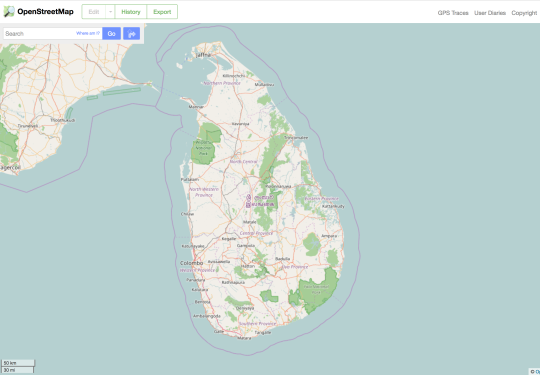The image size is (540, 375).
Task: Click the 50 km scale bar
Action: pos(18,363)
